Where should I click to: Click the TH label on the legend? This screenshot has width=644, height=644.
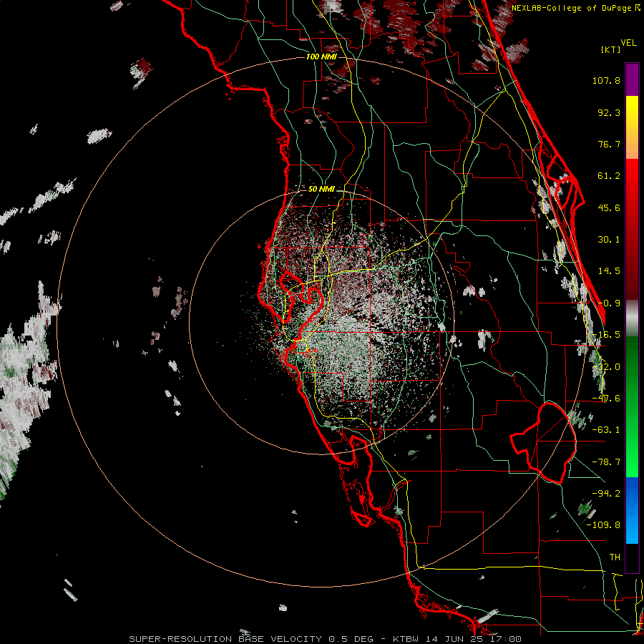[615, 557]
